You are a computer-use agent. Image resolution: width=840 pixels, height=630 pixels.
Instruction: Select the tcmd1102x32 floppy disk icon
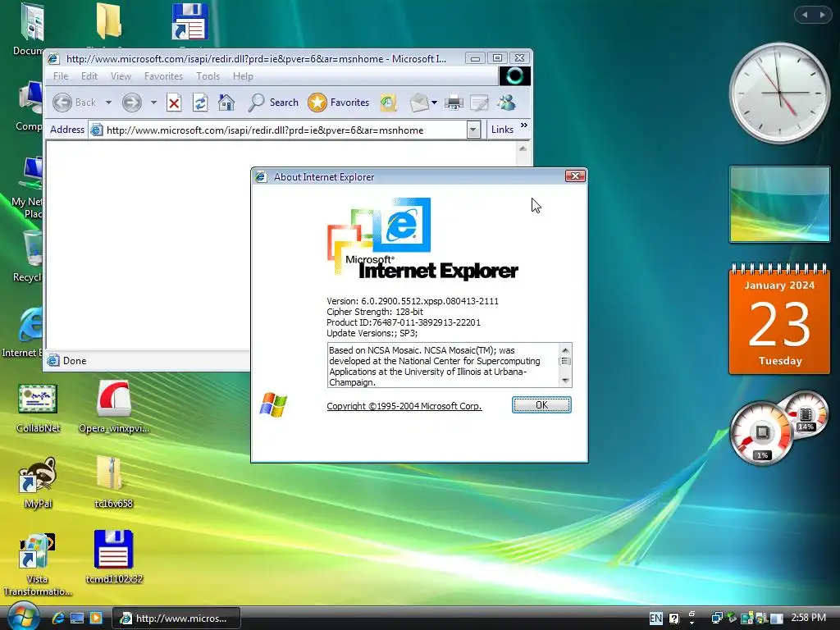[113, 557]
